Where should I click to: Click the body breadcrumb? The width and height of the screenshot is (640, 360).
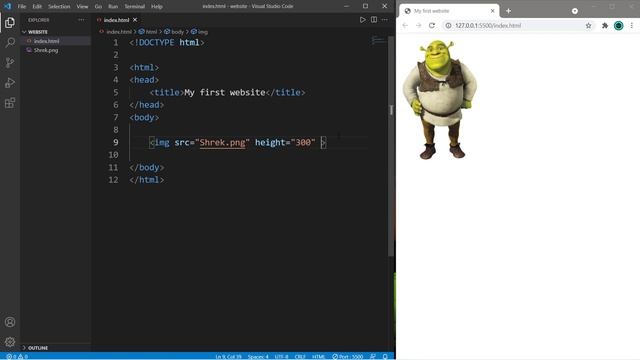click(x=178, y=31)
